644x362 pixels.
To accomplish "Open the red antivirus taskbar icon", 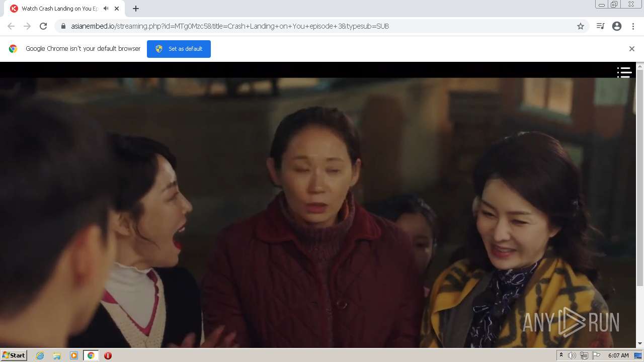I will (108, 355).
